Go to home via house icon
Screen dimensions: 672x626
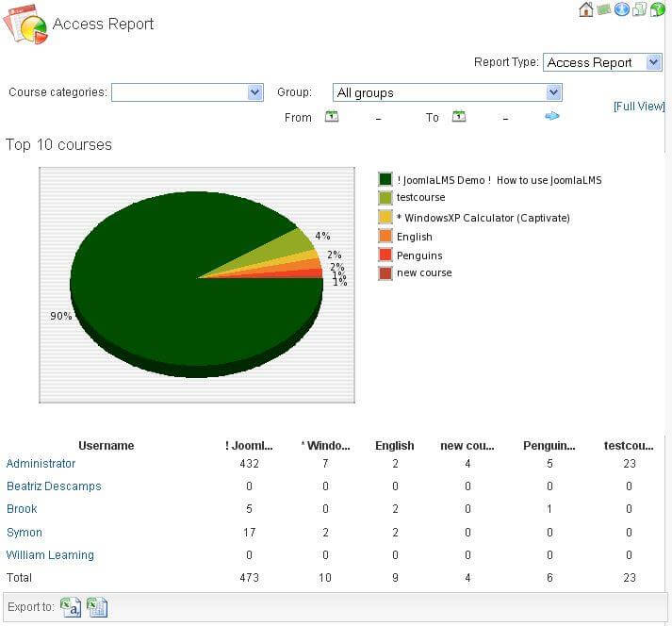[x=586, y=9]
